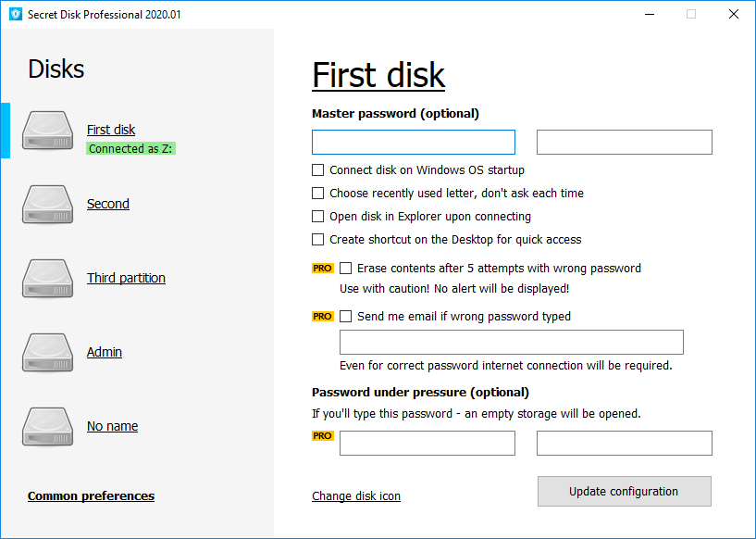Click the email address input field
The width and height of the screenshot is (756, 539).
click(512, 342)
